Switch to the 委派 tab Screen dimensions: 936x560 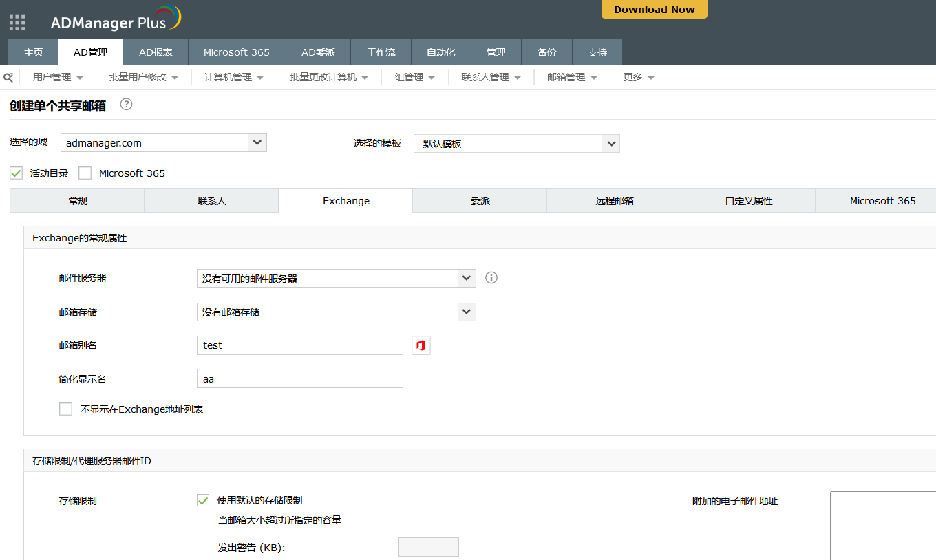point(480,201)
